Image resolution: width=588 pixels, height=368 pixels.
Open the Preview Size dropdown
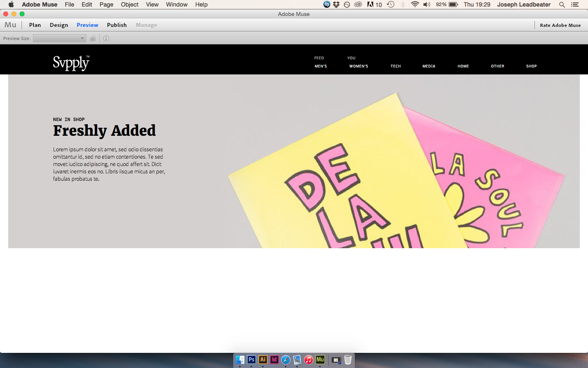[59, 38]
